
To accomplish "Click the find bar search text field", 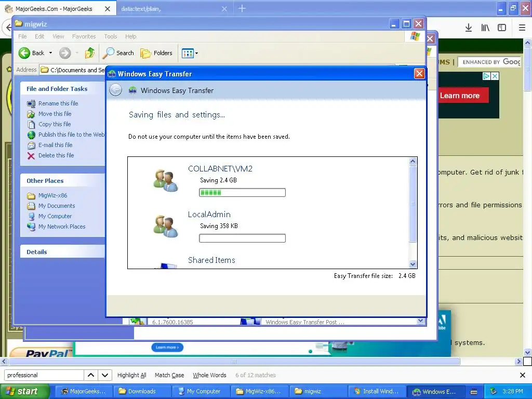I will [x=44, y=375].
